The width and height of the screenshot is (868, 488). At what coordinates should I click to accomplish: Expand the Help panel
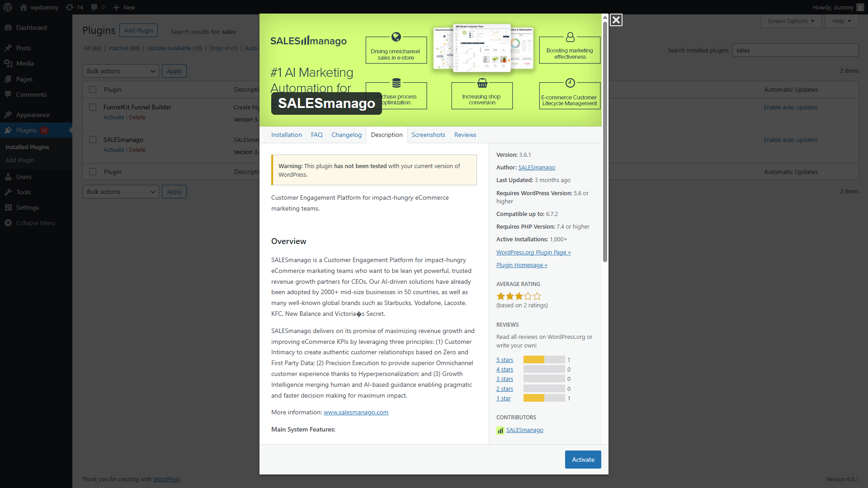841,21
